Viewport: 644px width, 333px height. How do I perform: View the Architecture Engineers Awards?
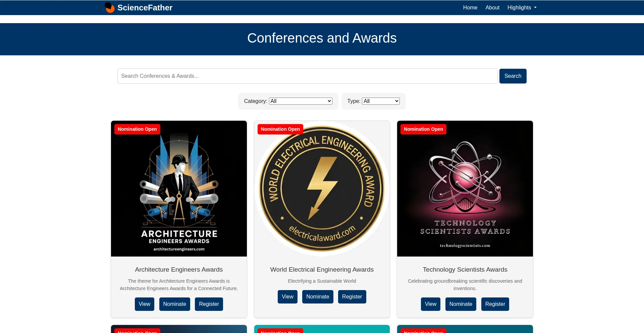point(145,304)
